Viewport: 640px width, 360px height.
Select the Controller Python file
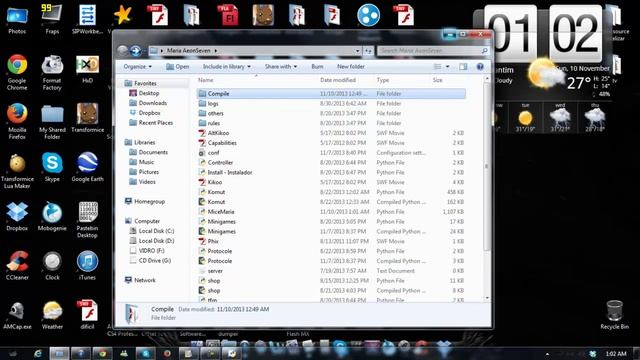[331, 162]
